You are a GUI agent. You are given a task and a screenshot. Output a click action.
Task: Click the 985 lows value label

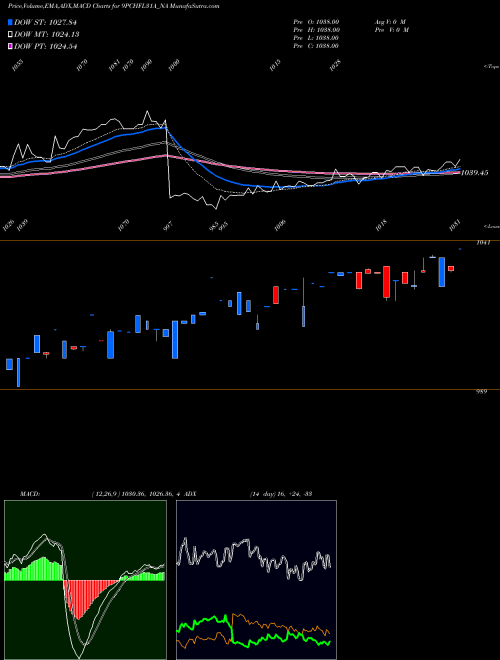(214, 226)
